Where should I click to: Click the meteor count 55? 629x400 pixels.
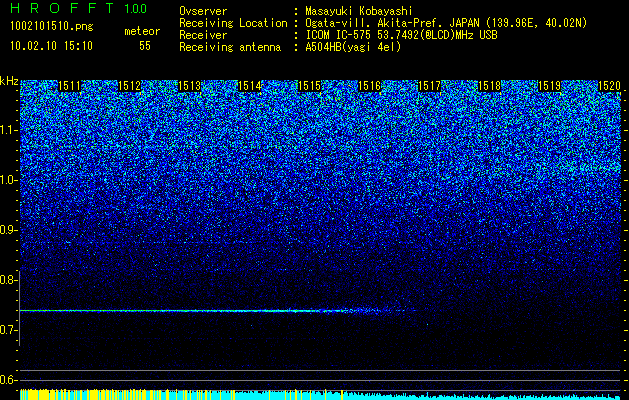click(145, 46)
